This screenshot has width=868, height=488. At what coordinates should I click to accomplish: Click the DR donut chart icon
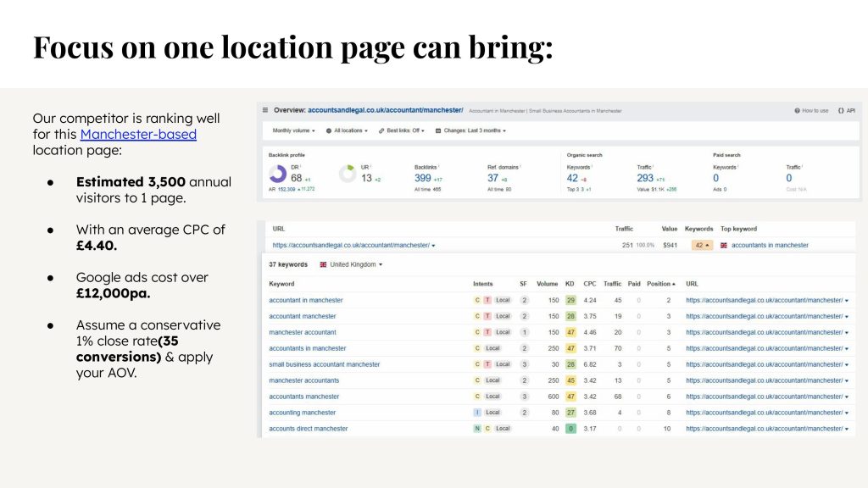(x=278, y=174)
